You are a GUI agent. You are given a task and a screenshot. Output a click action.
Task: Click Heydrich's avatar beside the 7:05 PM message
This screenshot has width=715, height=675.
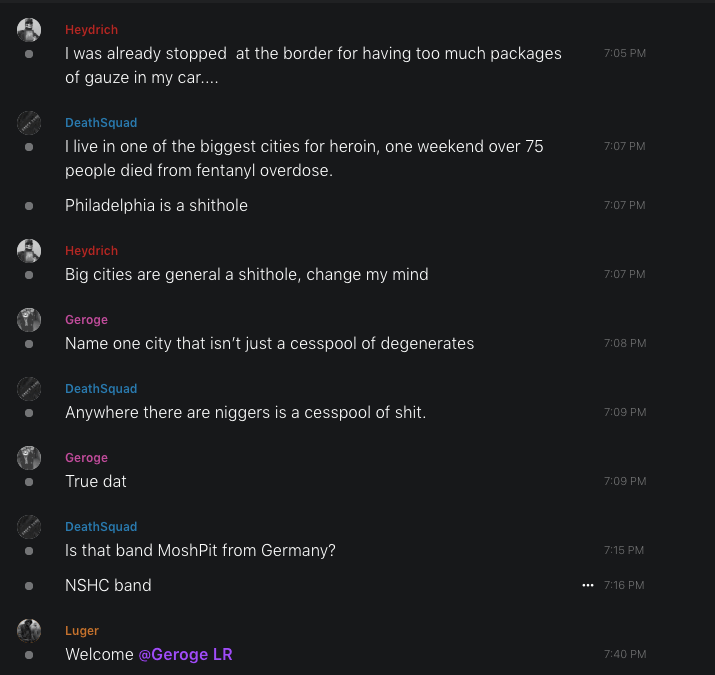pyautogui.click(x=29, y=30)
